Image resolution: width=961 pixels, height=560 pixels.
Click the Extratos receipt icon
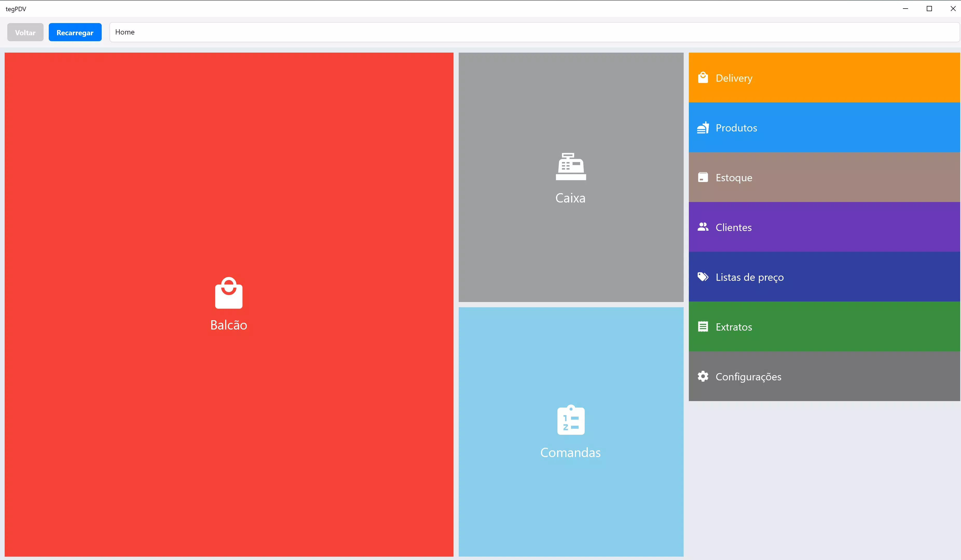(x=703, y=326)
